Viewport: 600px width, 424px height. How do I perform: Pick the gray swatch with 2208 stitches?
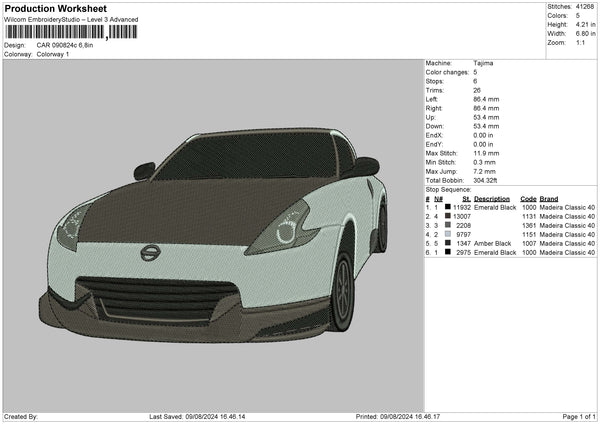click(x=448, y=225)
